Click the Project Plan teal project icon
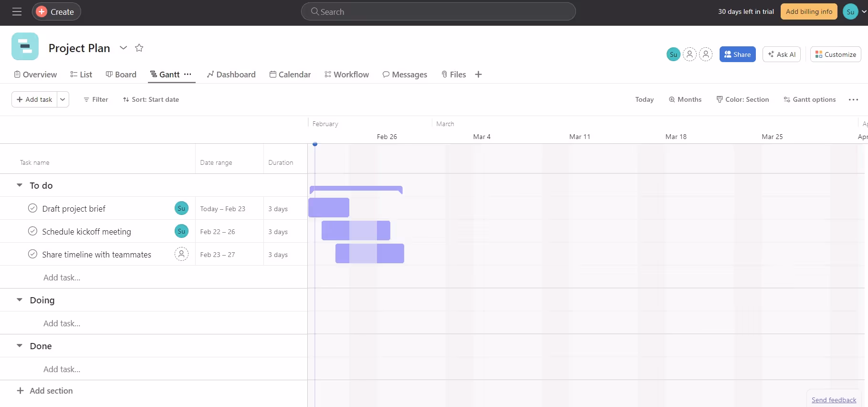 (x=25, y=47)
